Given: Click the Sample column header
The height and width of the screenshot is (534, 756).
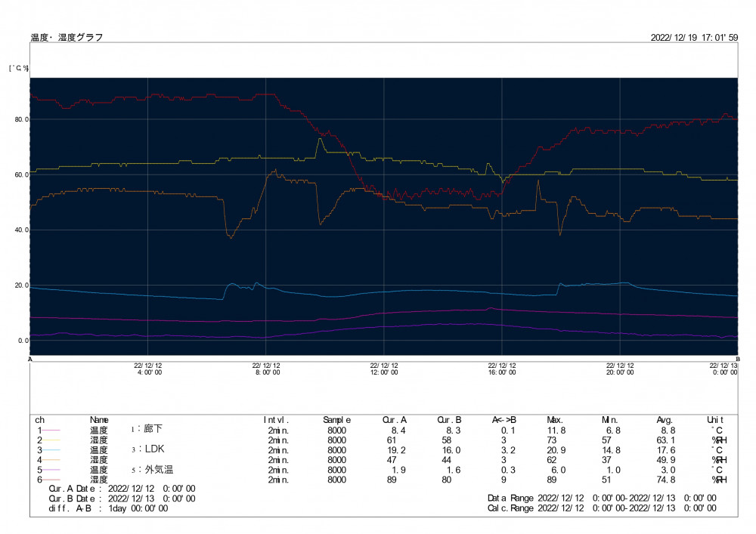Looking at the screenshot, I should coord(337,419).
